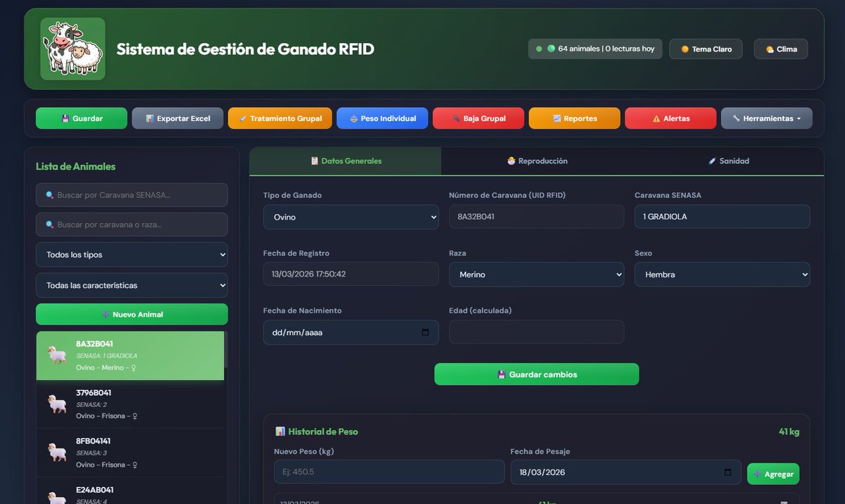Open the Clima weather panel
845x504 pixels.
click(781, 49)
